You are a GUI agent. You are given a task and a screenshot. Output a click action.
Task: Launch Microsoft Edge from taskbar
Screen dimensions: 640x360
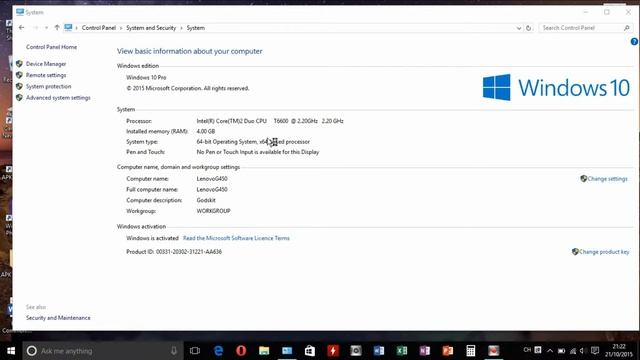pos(218,351)
